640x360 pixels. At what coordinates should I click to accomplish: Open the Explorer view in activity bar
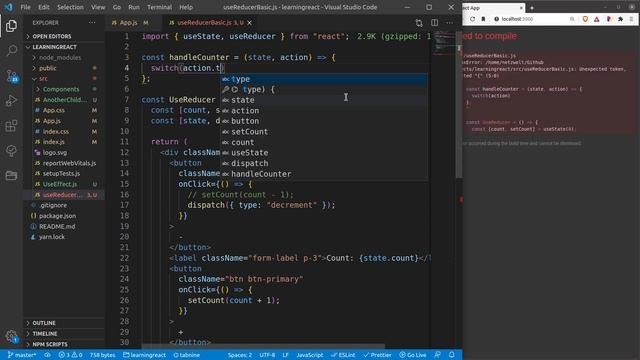click(x=11, y=26)
